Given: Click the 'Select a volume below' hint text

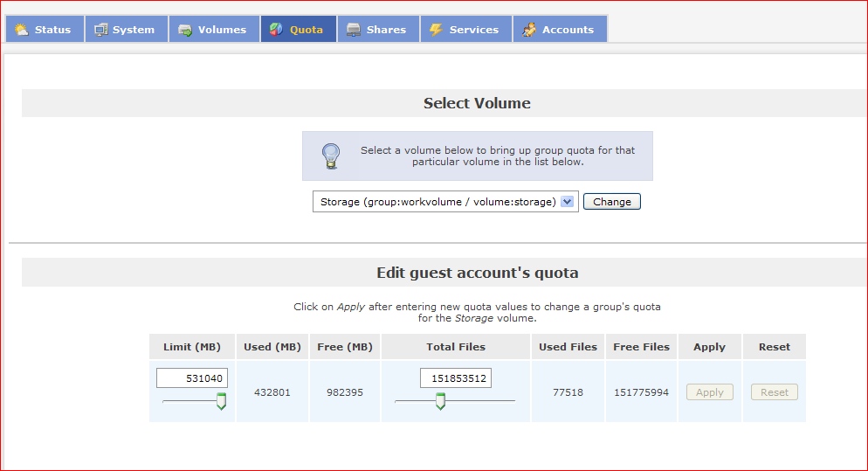Looking at the screenshot, I should coord(498,156).
